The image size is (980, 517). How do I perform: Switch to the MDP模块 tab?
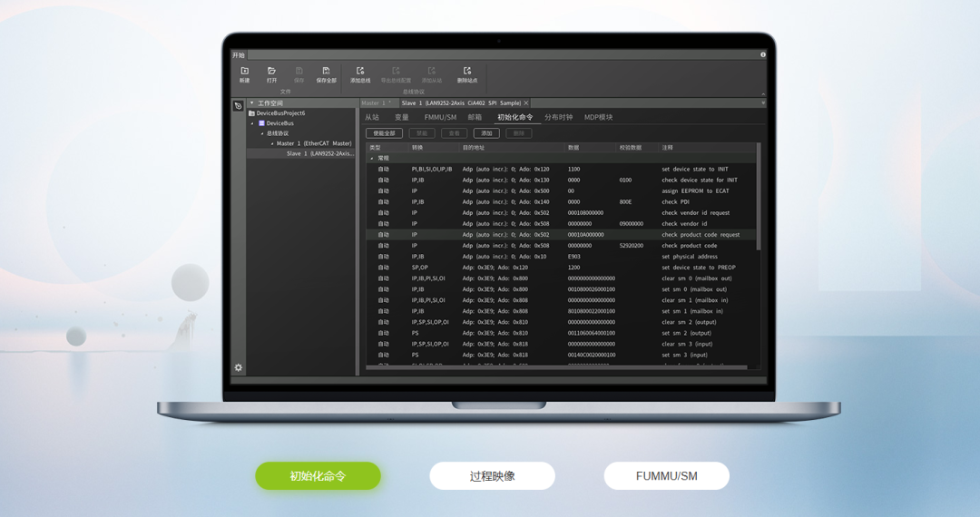598,117
